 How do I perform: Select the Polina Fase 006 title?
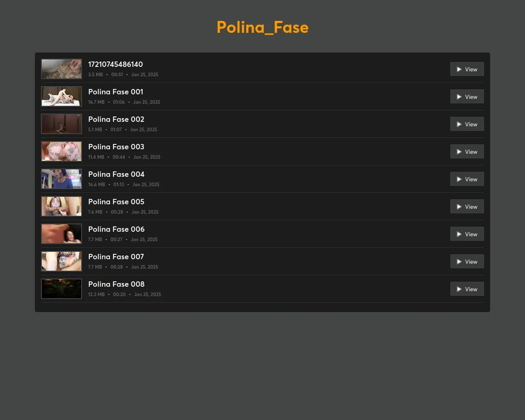(x=116, y=229)
